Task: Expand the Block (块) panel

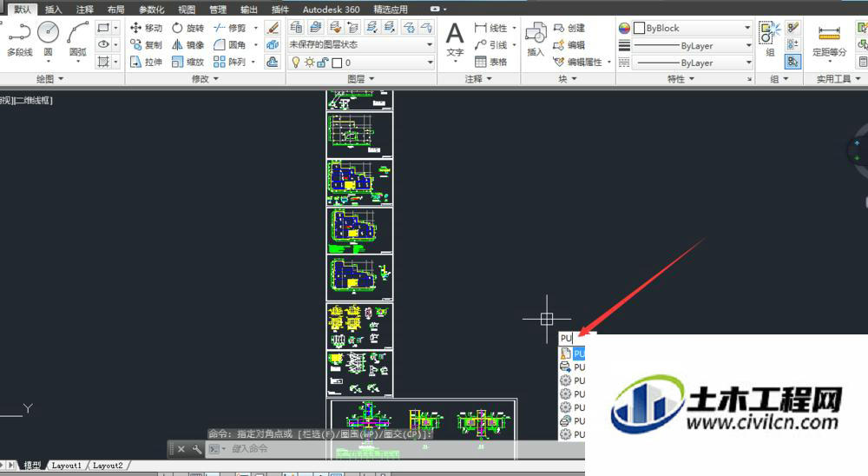Action: (x=568, y=79)
